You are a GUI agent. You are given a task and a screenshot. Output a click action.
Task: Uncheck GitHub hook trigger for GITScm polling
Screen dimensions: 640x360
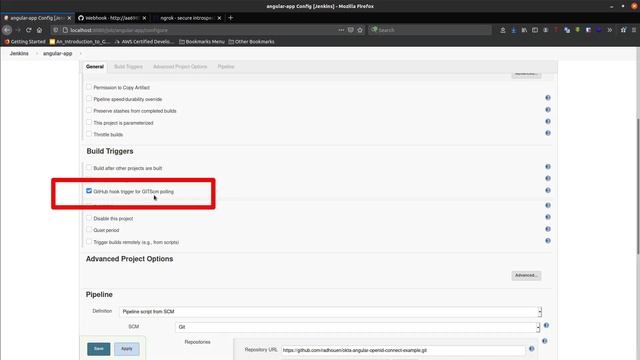point(89,191)
